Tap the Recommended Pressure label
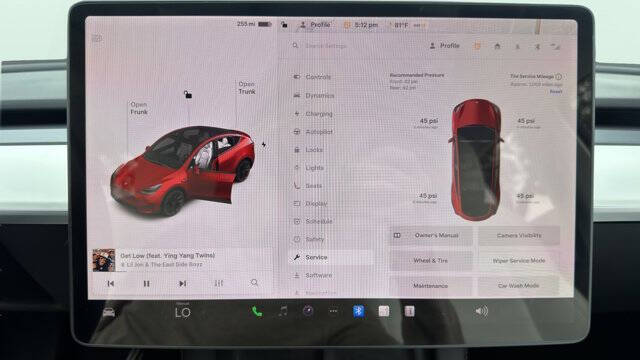Viewport: 640px width, 360px height. (417, 75)
